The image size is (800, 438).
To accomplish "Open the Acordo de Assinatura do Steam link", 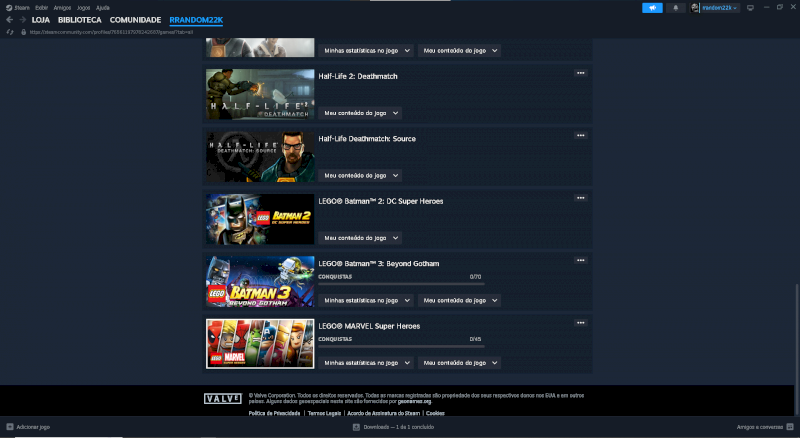I will point(384,413).
